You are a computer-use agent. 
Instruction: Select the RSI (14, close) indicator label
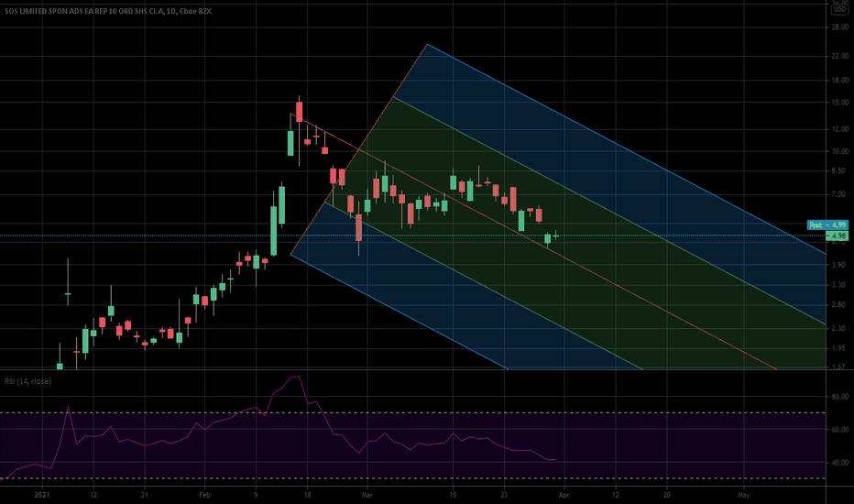point(27,381)
